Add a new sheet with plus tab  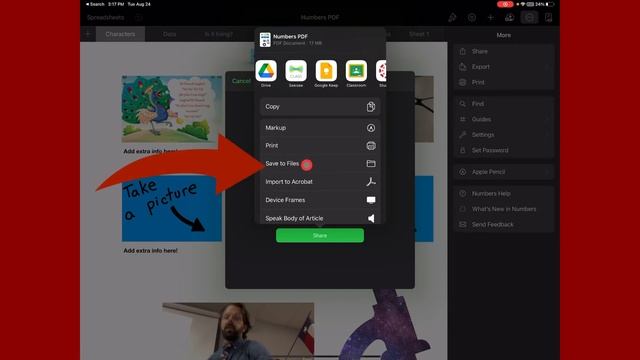click(x=87, y=34)
